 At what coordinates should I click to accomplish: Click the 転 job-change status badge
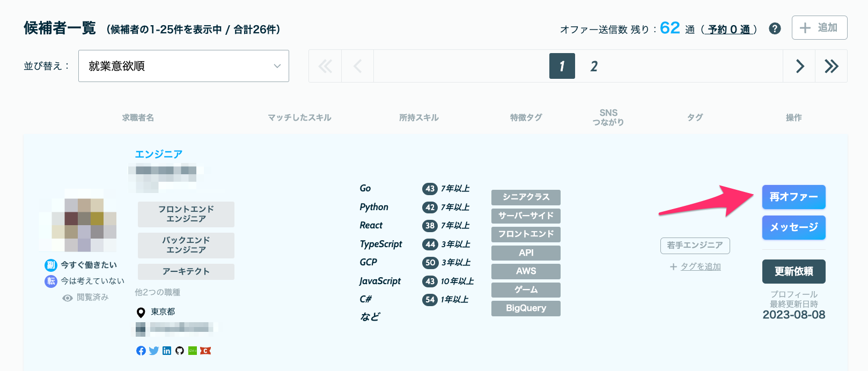(x=50, y=281)
